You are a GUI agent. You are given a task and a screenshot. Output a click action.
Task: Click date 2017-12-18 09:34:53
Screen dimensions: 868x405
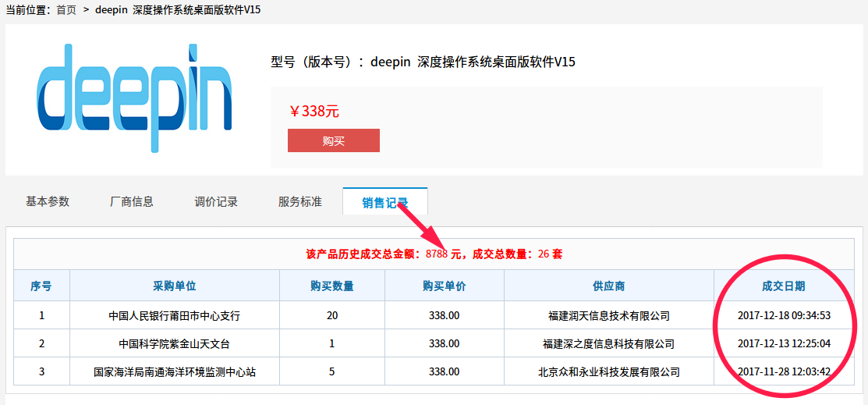click(784, 316)
